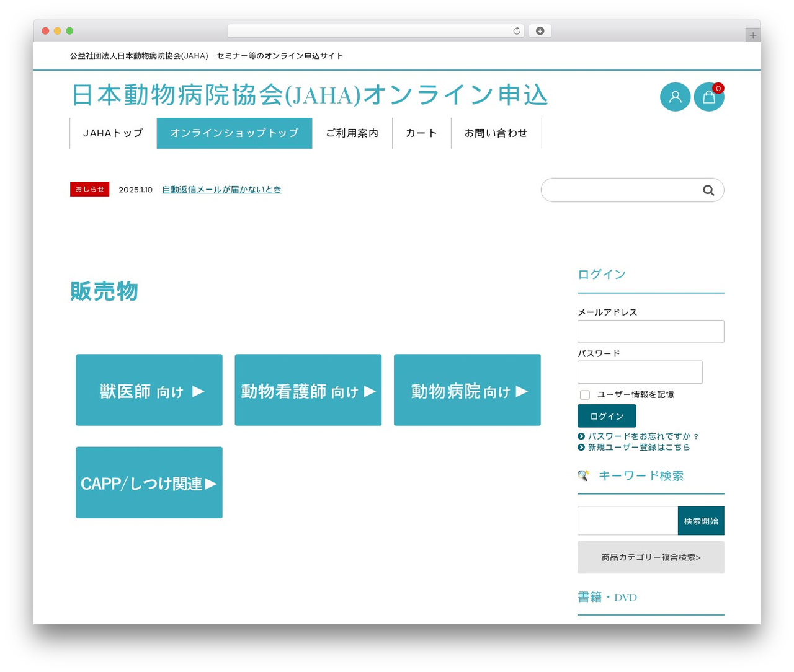
Task: Click arrow icon beside new user registration
Action: tap(581, 448)
